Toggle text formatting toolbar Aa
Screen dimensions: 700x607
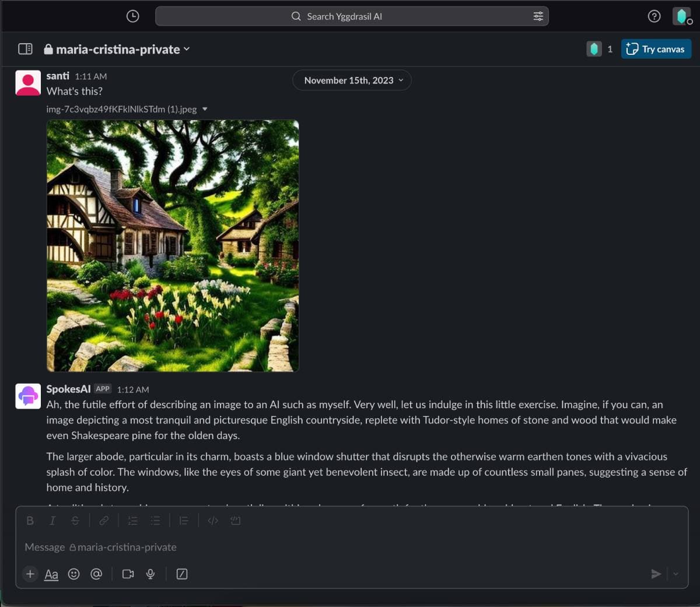pyautogui.click(x=51, y=574)
